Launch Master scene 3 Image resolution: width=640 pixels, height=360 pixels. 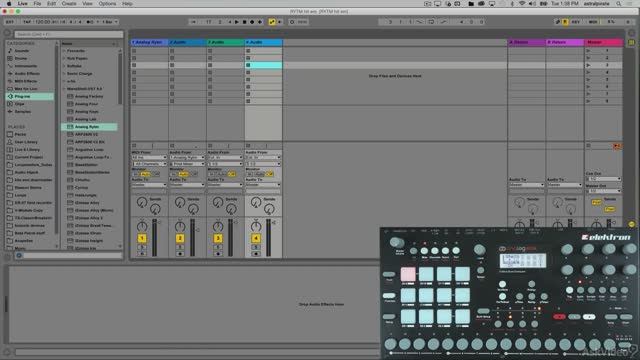click(588, 65)
